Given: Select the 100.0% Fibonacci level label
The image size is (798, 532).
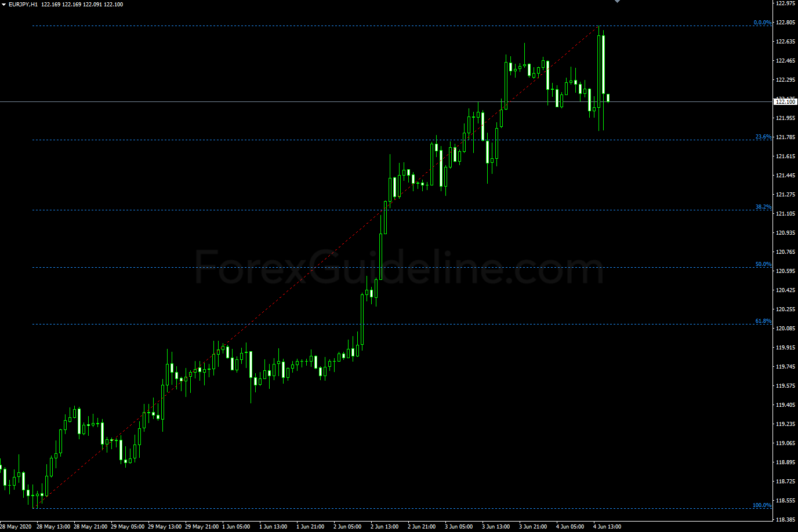Looking at the screenshot, I should click(x=762, y=505).
